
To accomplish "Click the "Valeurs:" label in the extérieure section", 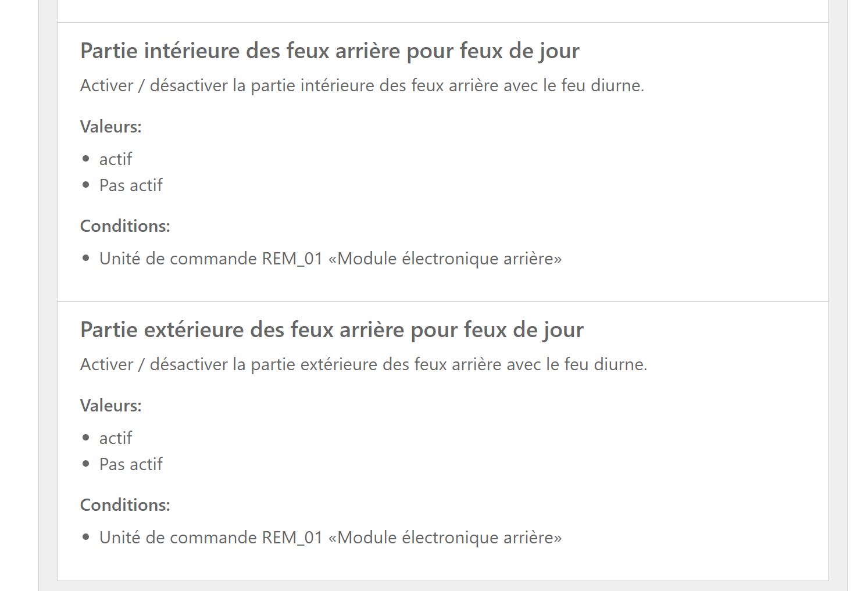I will pos(111,406).
